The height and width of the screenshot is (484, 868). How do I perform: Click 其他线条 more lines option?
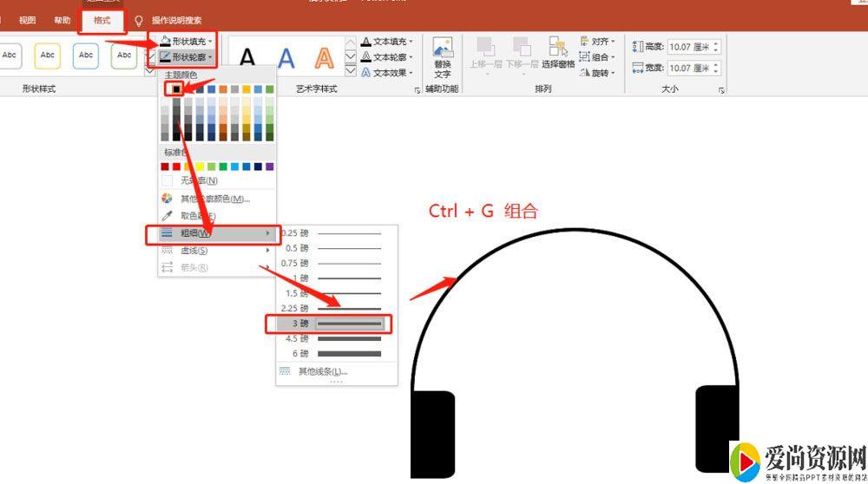pyautogui.click(x=321, y=371)
